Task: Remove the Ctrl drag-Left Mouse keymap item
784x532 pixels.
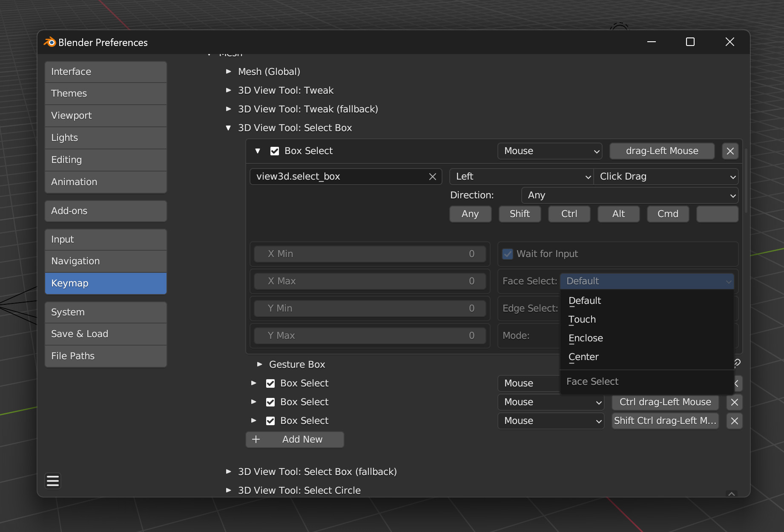Action: click(x=735, y=402)
